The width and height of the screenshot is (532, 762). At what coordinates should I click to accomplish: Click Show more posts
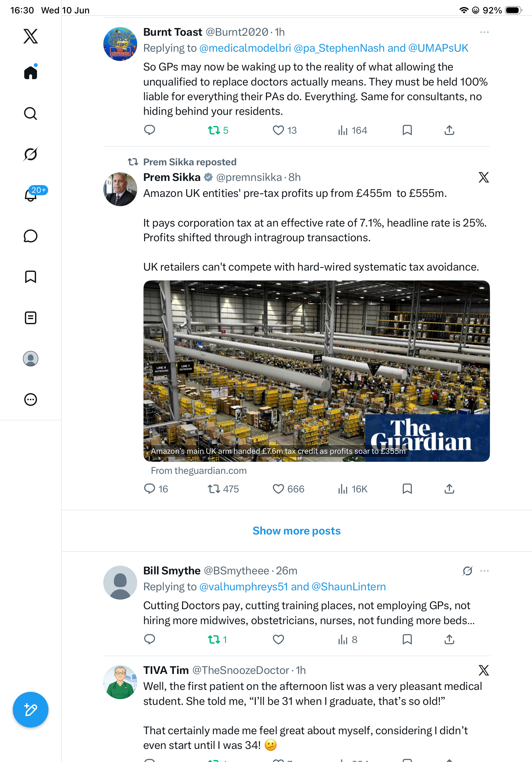[x=297, y=531]
